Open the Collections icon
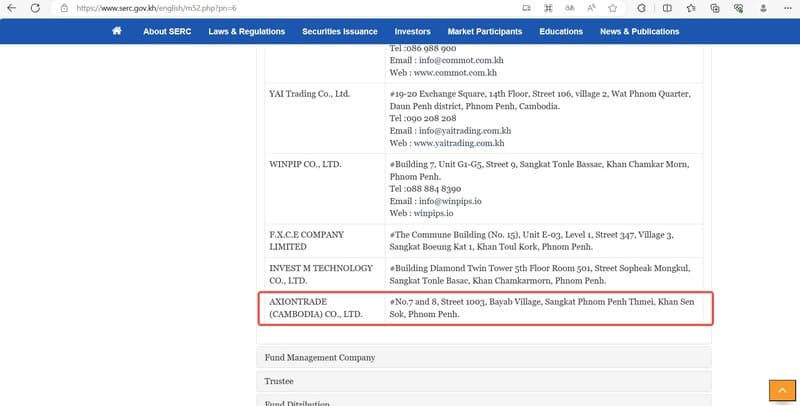The width and height of the screenshot is (800, 406). (715, 8)
